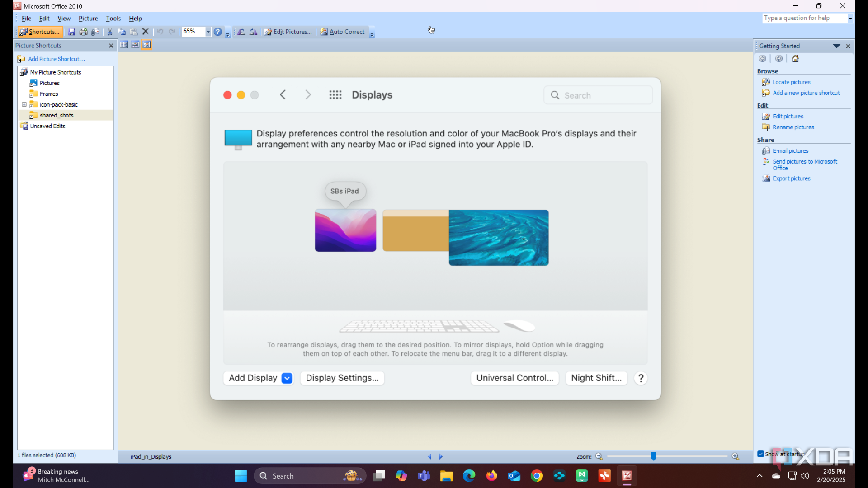This screenshot has height=488, width=868.
Task: Collapse the Getting Started pane options
Action: (835, 46)
